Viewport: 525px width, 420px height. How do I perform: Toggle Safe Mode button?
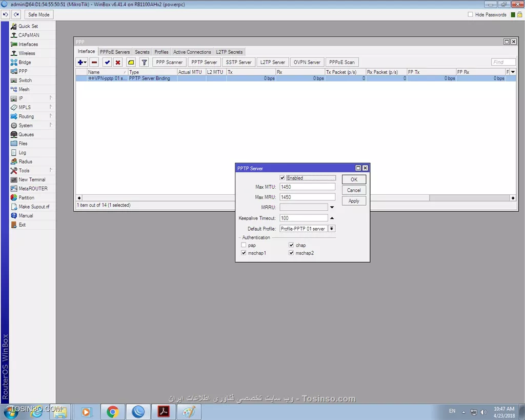pyautogui.click(x=39, y=15)
